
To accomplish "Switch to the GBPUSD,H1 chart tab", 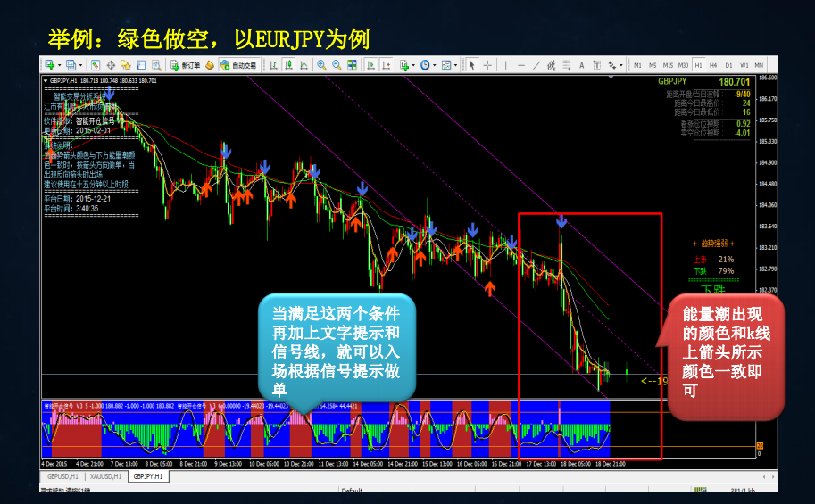I will click(63, 478).
